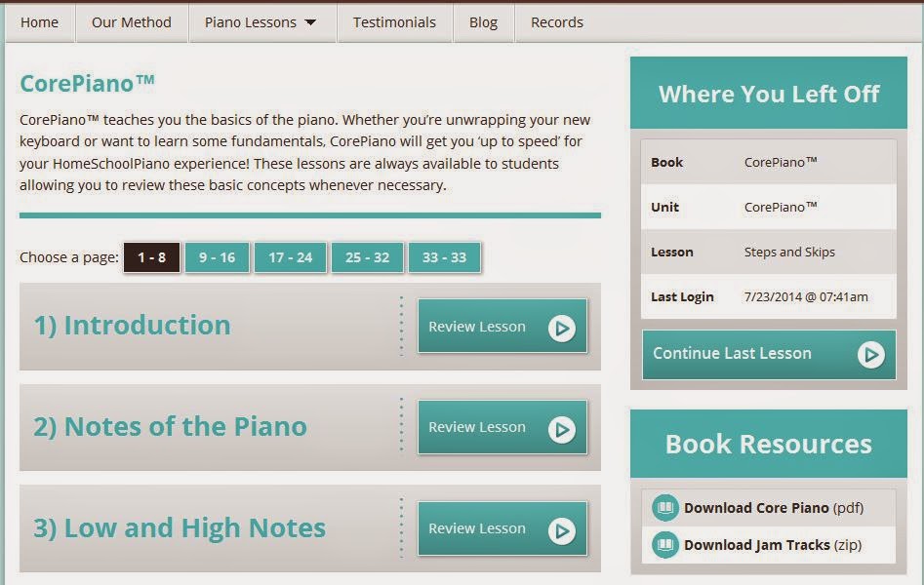Screen dimensions: 924x585
Task: Click the book icon next to Download Core Piano
Action: pyautogui.click(x=664, y=507)
